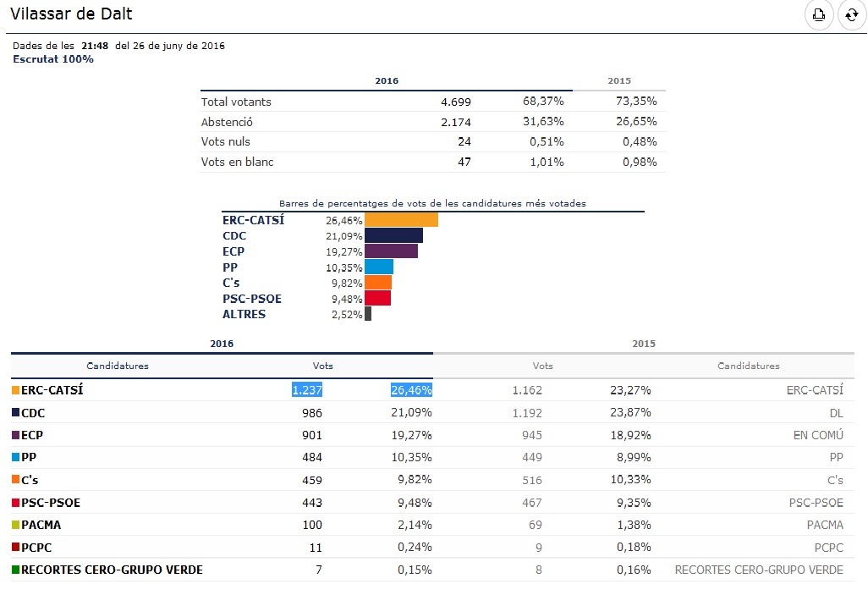Switch to the 2015 results tab in candidatures table
Image resolution: width=868 pixels, height=595 pixels.
(x=643, y=344)
